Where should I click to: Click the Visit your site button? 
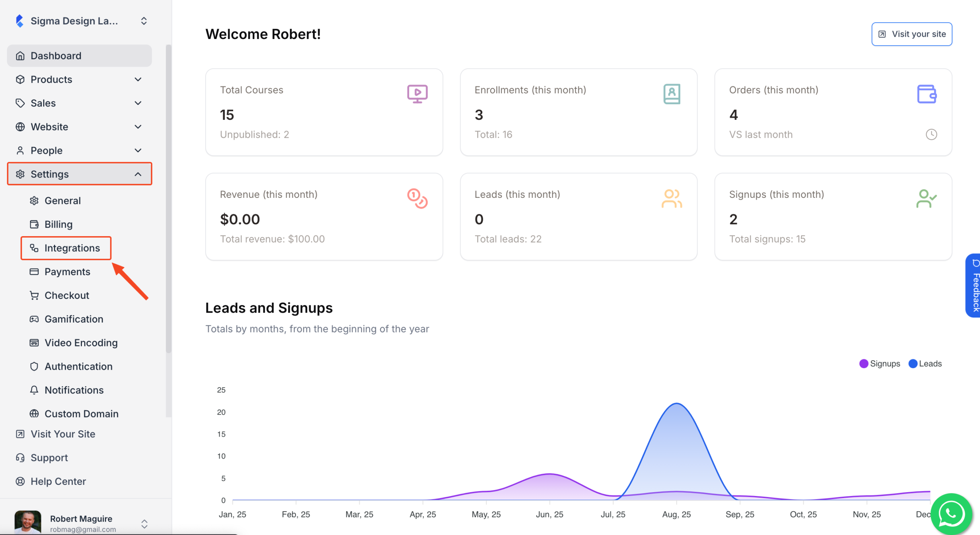pos(912,34)
